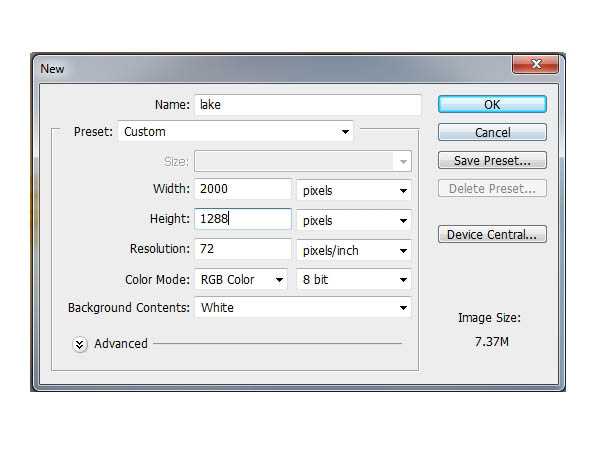
Task: Click the Delete Preset... button
Action: point(492,188)
